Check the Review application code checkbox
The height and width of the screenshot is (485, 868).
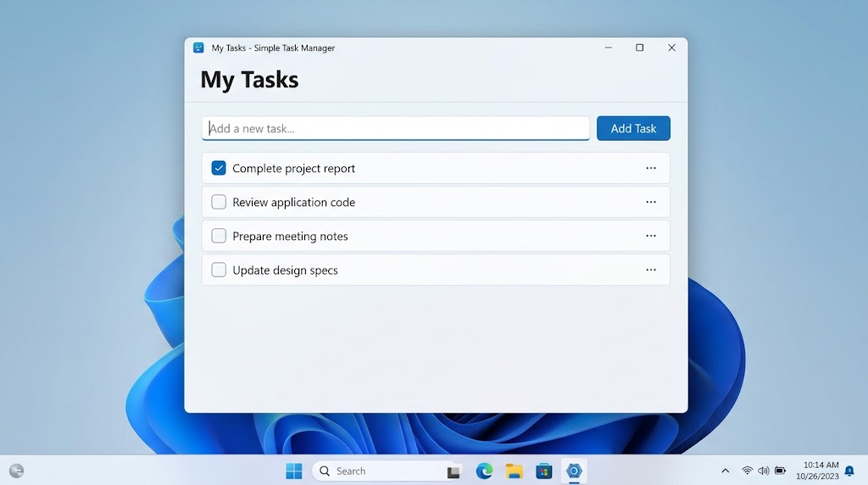(x=219, y=202)
